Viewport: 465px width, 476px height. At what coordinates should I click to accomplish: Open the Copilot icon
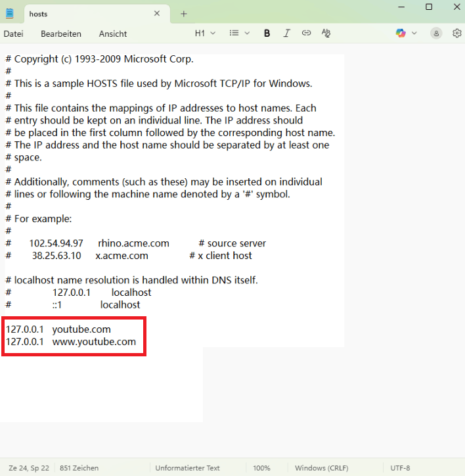401,33
